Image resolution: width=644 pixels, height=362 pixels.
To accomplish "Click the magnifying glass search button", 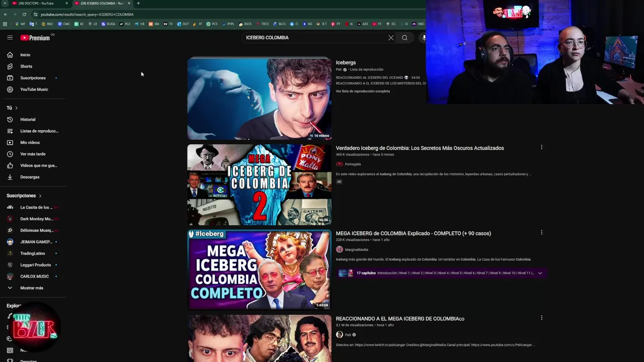I will pos(405,38).
